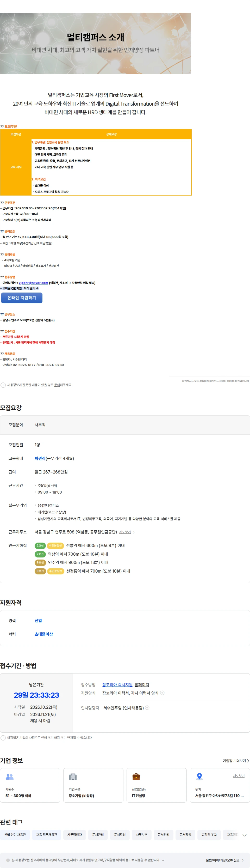Click the 산업(업종) briefcase icon

[x=136, y=777]
